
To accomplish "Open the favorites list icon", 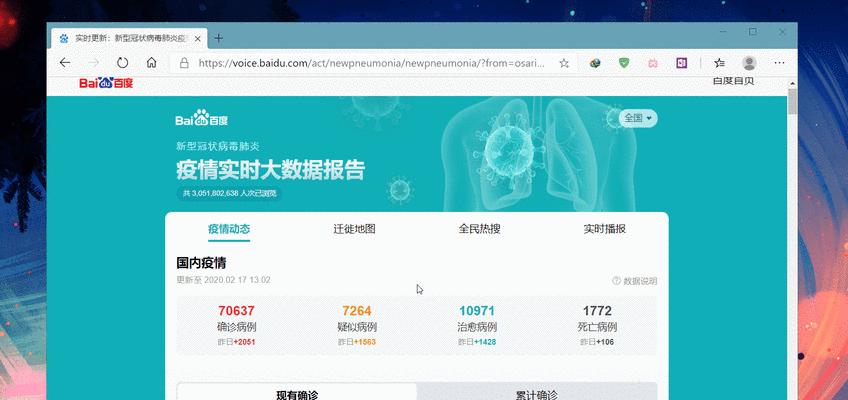I will coord(719,63).
